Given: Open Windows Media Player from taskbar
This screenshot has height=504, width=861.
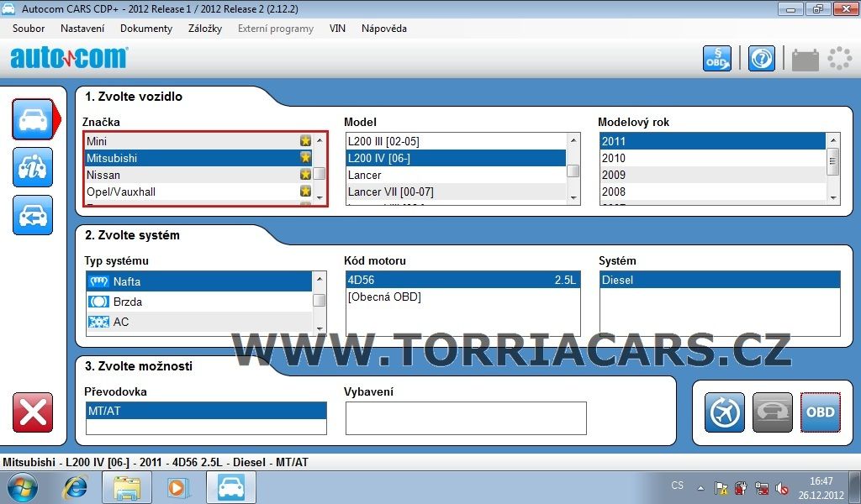Looking at the screenshot, I should click(x=178, y=487).
